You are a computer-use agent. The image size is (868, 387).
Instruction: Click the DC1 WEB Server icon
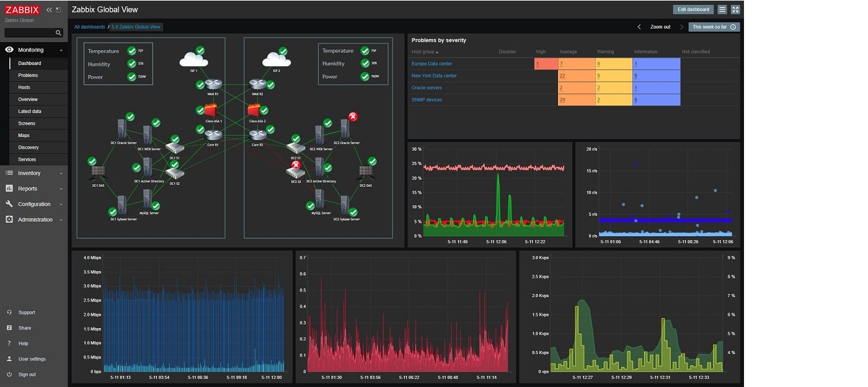pyautogui.click(x=148, y=135)
